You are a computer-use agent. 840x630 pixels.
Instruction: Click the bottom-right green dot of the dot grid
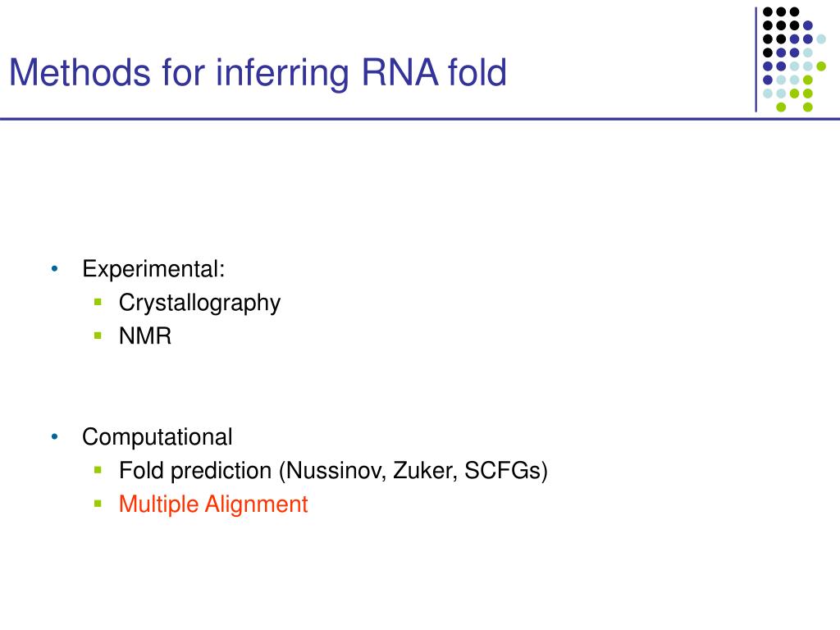pyautogui.click(x=808, y=107)
